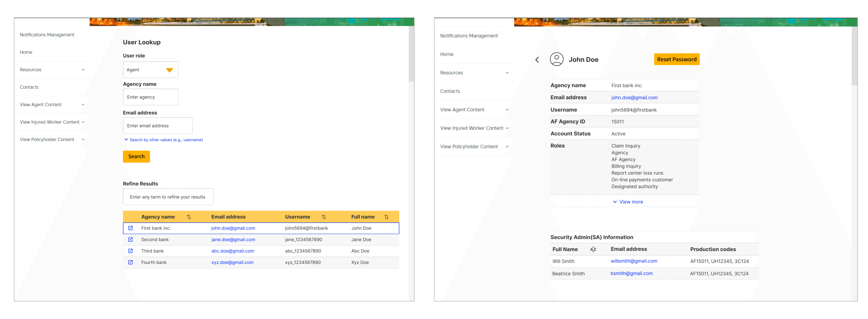
Task: Open the Fourth bank row details icon
Action: click(130, 262)
